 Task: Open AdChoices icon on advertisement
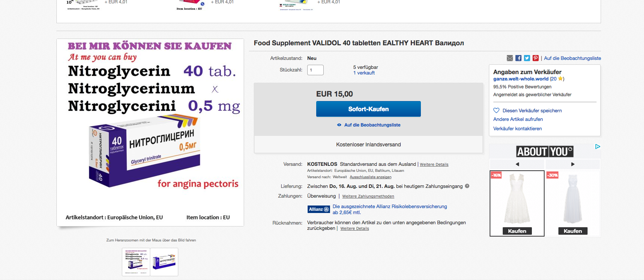tap(598, 146)
